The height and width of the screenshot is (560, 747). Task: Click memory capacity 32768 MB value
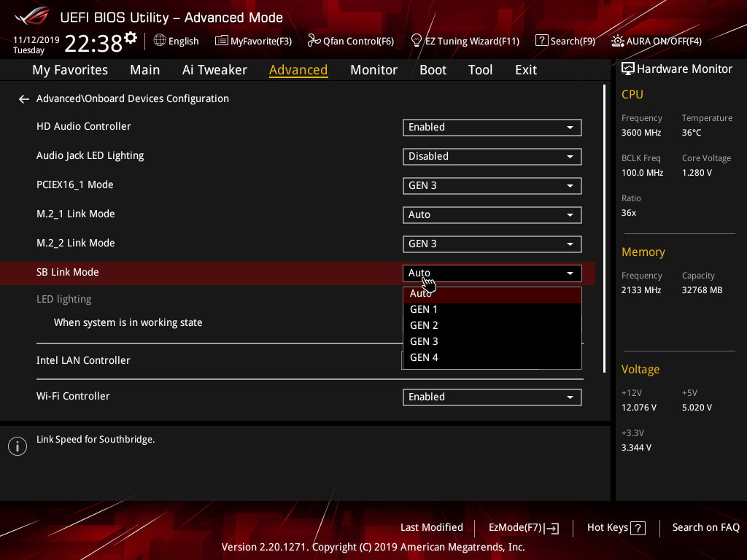(x=702, y=290)
